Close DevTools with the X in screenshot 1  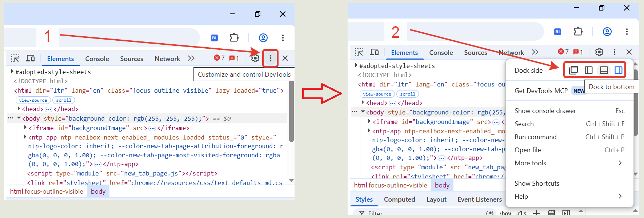pyautogui.click(x=285, y=58)
